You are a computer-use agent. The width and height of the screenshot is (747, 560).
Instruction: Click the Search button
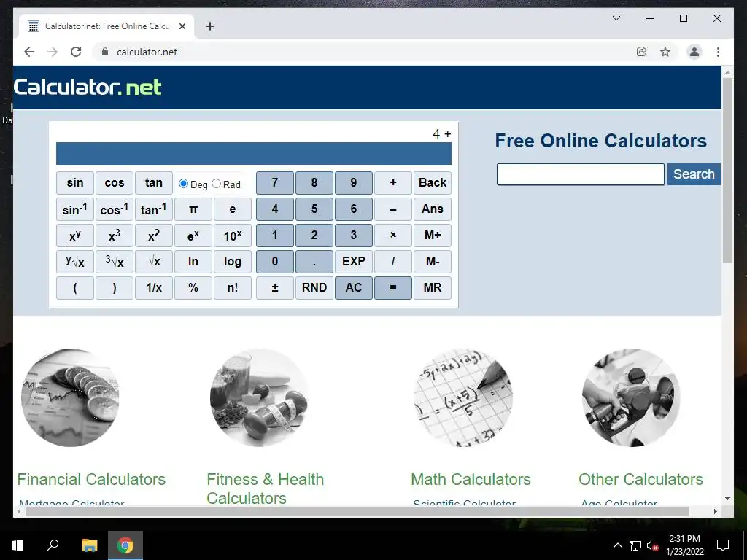(694, 174)
